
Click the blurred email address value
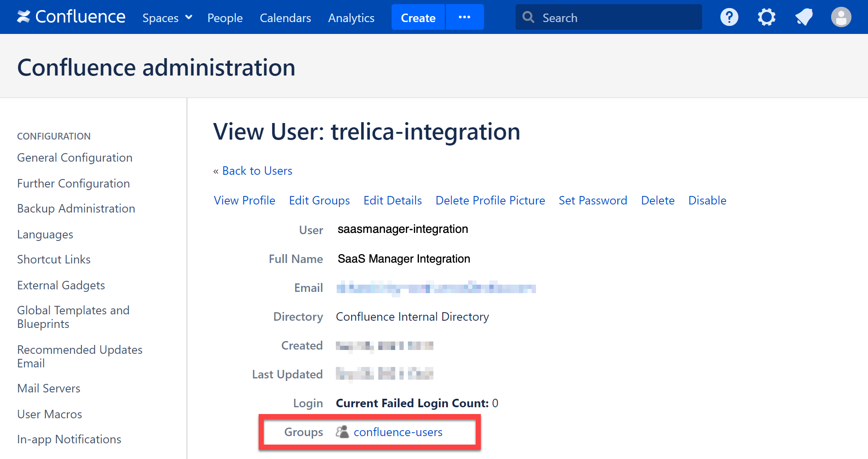pos(436,288)
